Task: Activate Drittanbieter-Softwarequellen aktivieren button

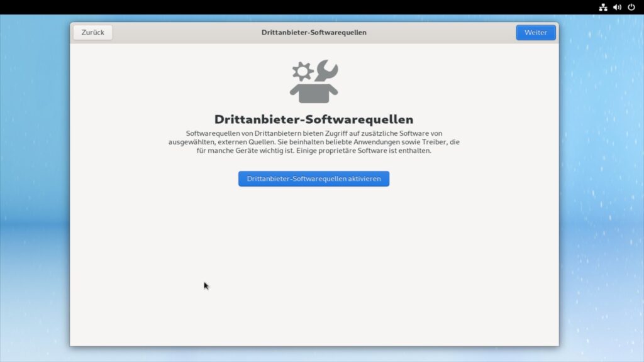Action: pos(314,179)
